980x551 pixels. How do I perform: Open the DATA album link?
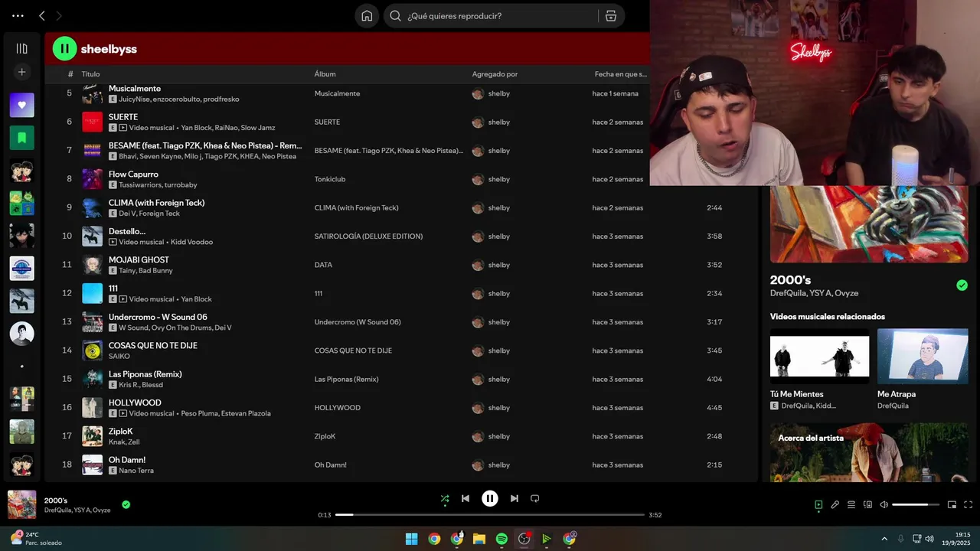click(x=323, y=265)
